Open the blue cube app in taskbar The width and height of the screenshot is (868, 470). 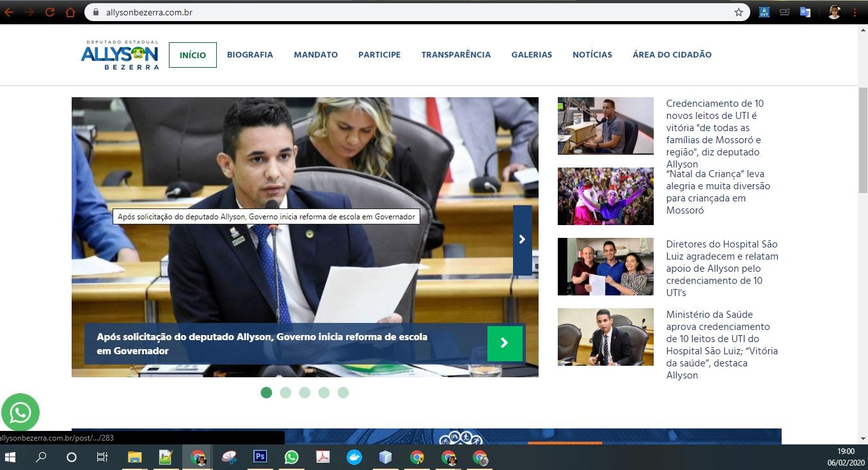385,457
